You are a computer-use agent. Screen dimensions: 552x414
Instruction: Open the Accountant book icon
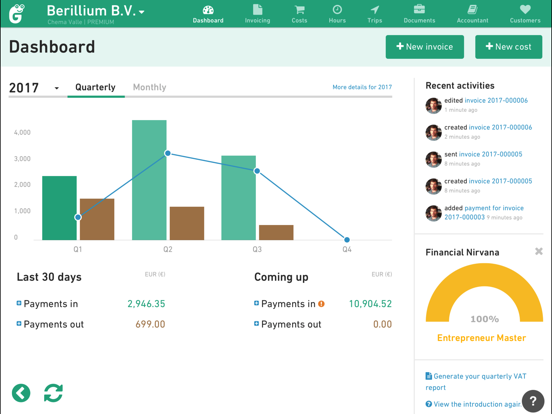coord(472,10)
